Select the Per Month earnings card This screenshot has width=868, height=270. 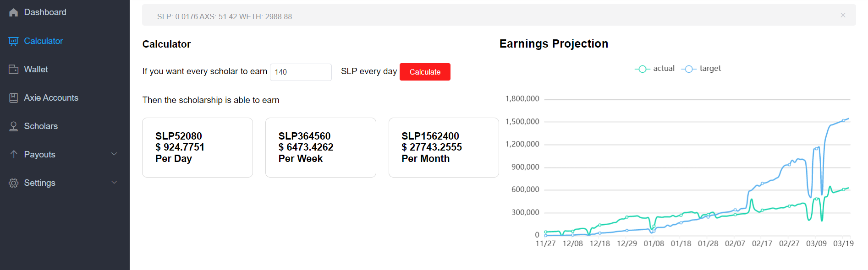point(443,147)
